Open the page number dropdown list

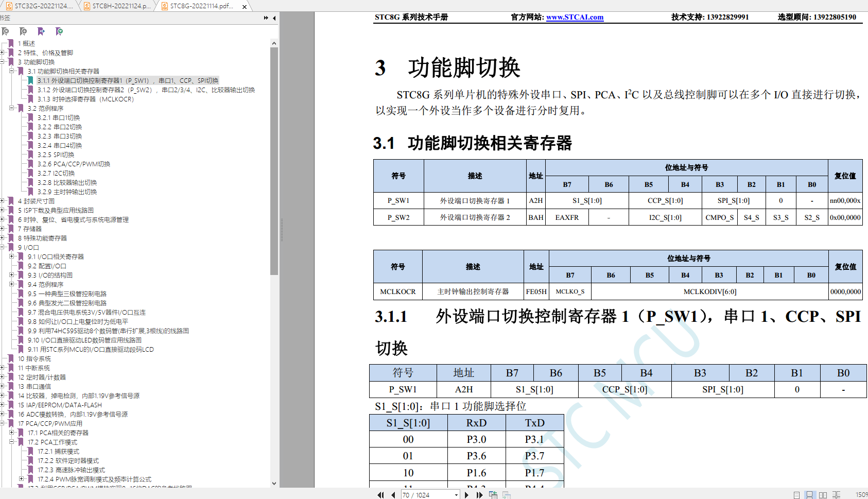coord(456,495)
